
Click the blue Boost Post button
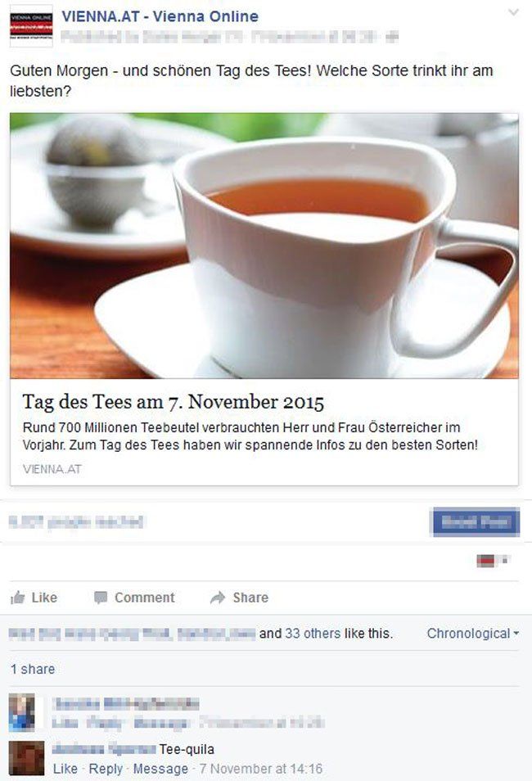476,522
